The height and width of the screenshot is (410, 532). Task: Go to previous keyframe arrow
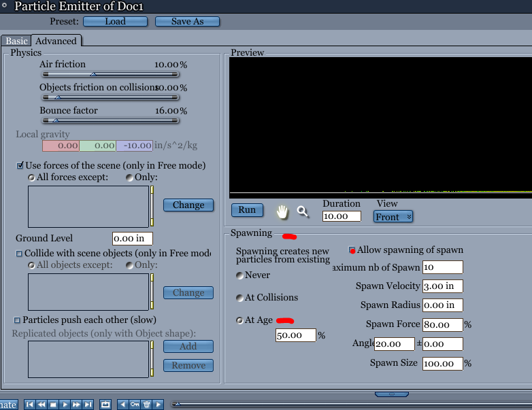click(x=123, y=405)
